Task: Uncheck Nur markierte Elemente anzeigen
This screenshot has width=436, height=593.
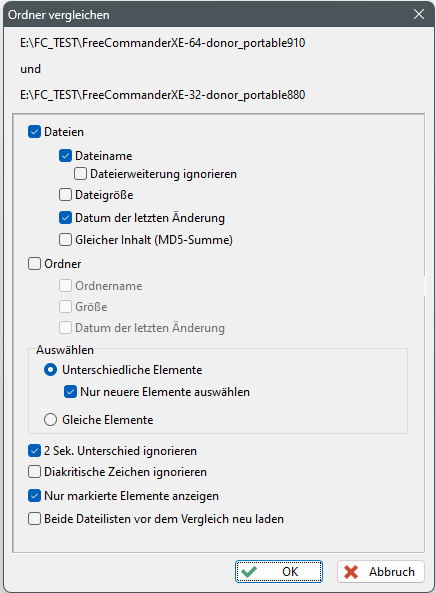Action: [x=34, y=495]
